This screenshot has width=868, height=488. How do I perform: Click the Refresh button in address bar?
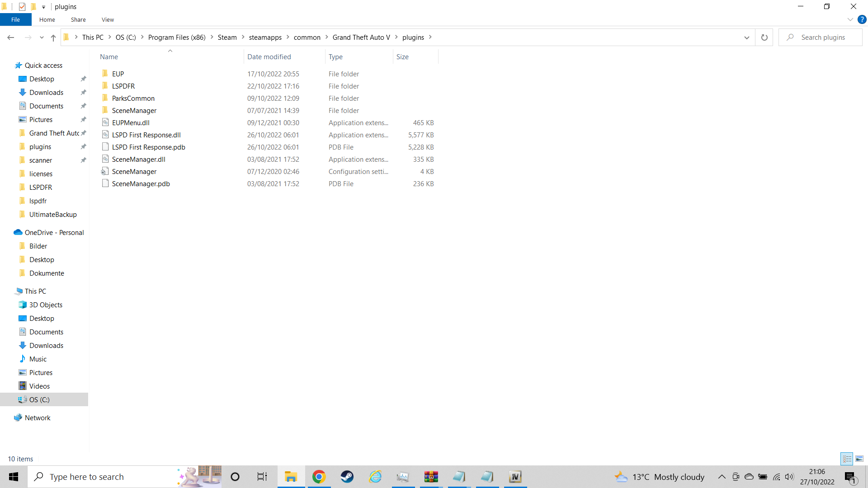(x=764, y=38)
